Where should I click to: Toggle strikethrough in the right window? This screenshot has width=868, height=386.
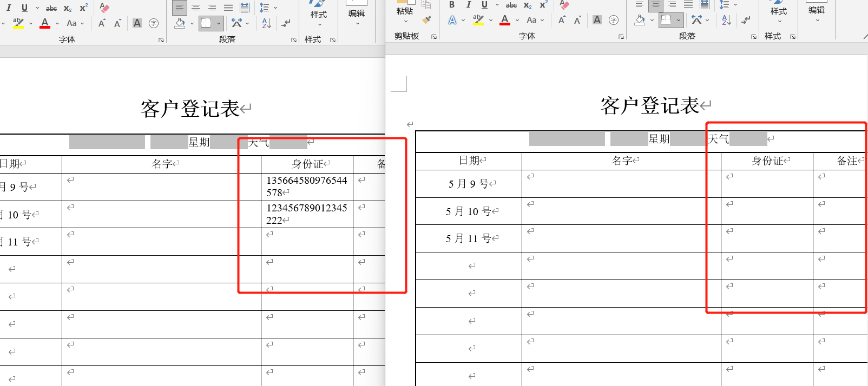pos(511,5)
